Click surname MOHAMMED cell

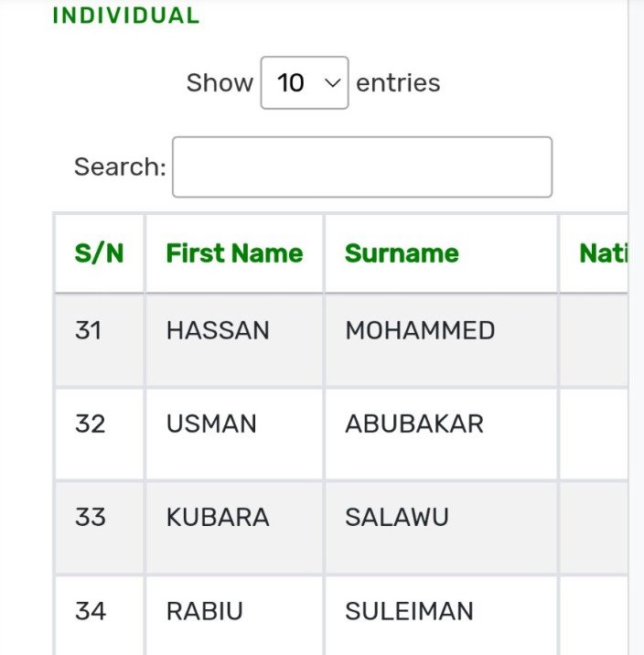420,330
